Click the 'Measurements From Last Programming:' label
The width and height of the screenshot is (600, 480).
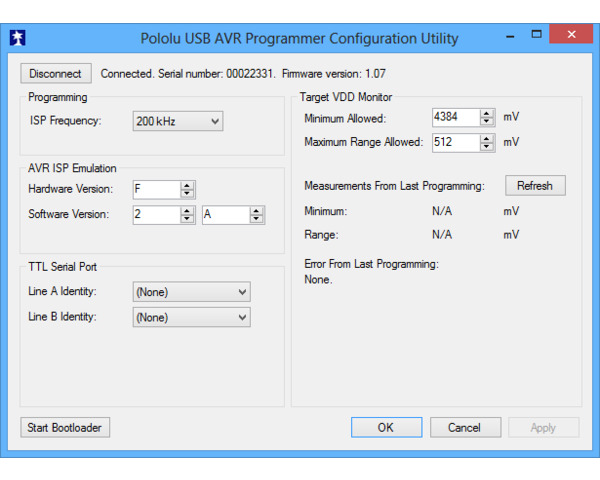[394, 186]
